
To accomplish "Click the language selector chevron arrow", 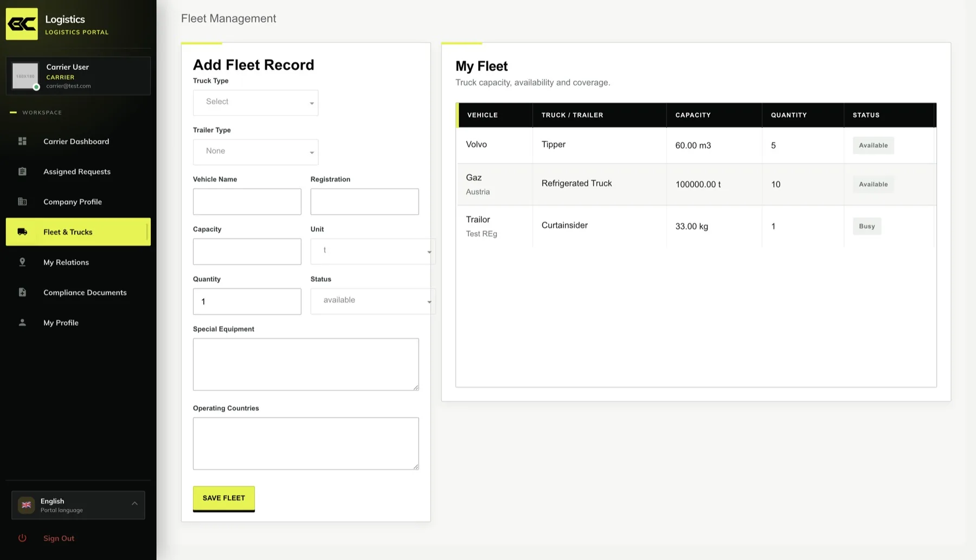I will click(134, 504).
